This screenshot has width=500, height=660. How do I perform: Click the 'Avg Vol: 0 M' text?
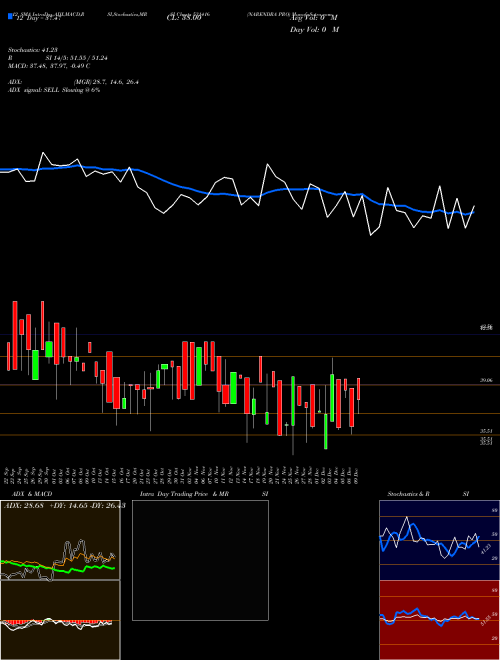coord(314,18)
